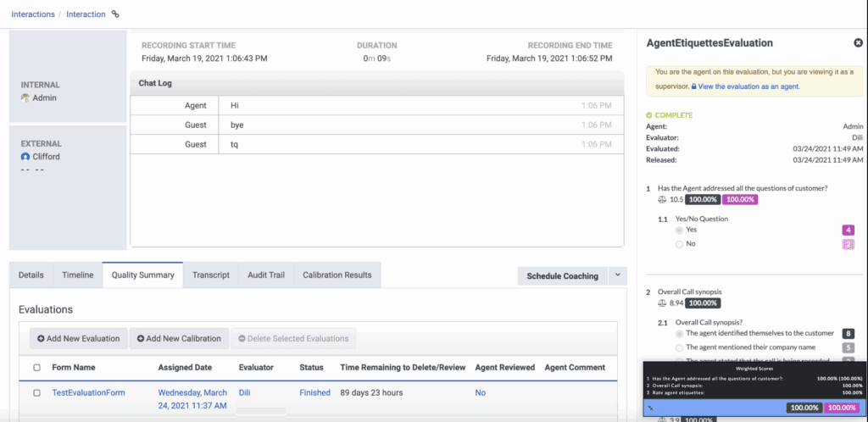This screenshot has height=422, width=868.
Task: Select the No radio option
Action: coord(679,244)
